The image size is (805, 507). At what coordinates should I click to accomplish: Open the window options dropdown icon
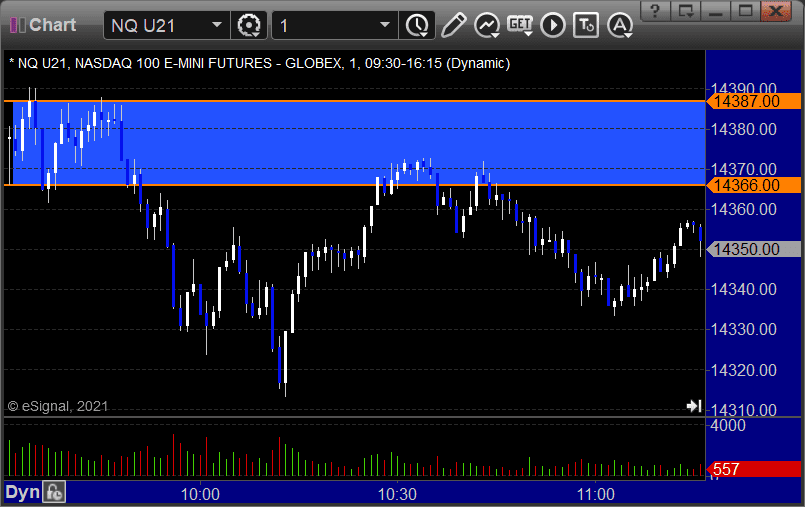point(685,11)
